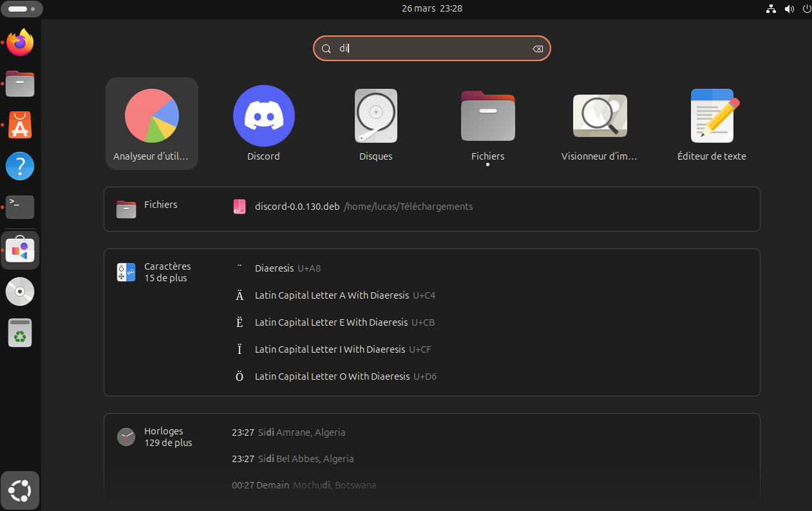Screen dimensions: 812x511
Task: Open discord-0.0.130.deb file result
Action: click(x=297, y=207)
